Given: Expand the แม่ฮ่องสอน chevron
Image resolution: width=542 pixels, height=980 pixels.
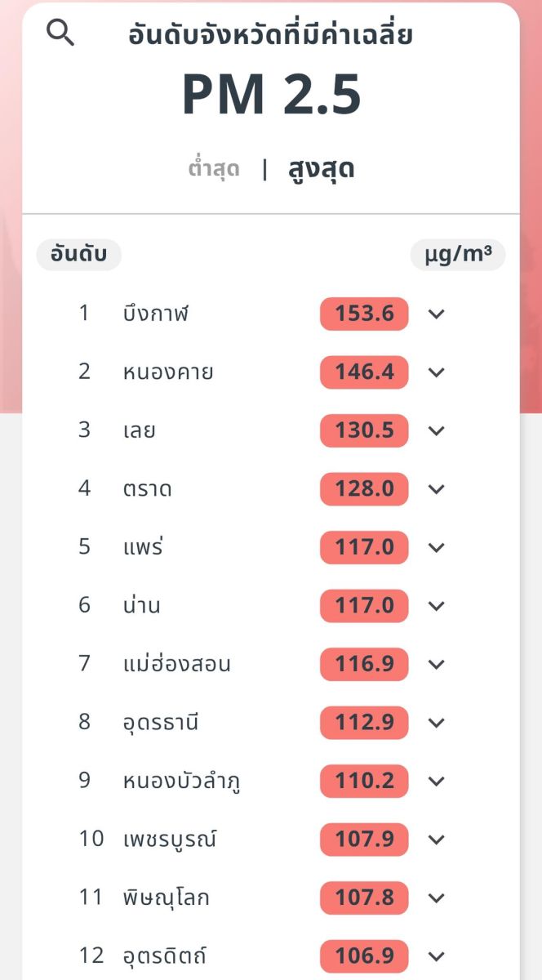Looking at the screenshot, I should 438,664.
